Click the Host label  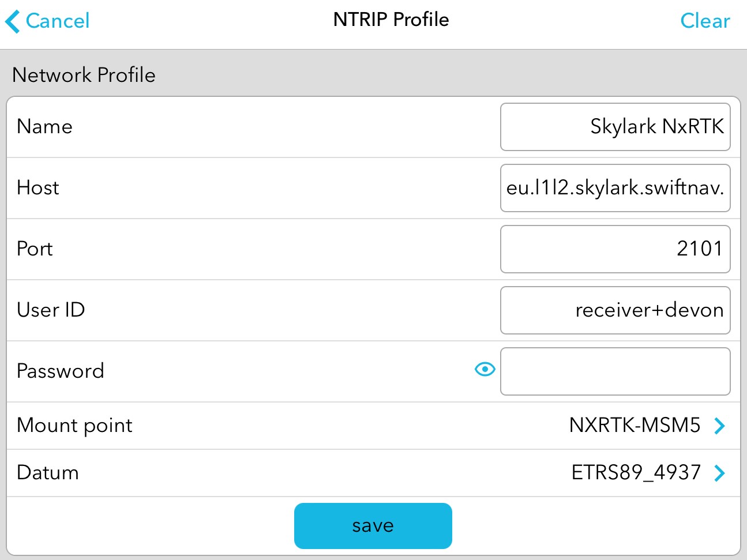(38, 187)
